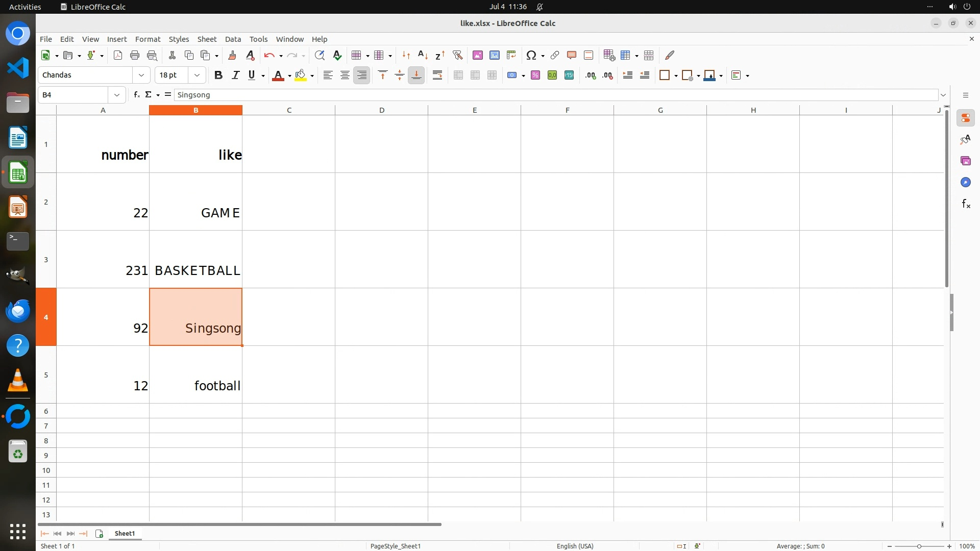The image size is (980, 551).
Task: Click the Clone Formatting paintbrush icon
Action: (232, 55)
